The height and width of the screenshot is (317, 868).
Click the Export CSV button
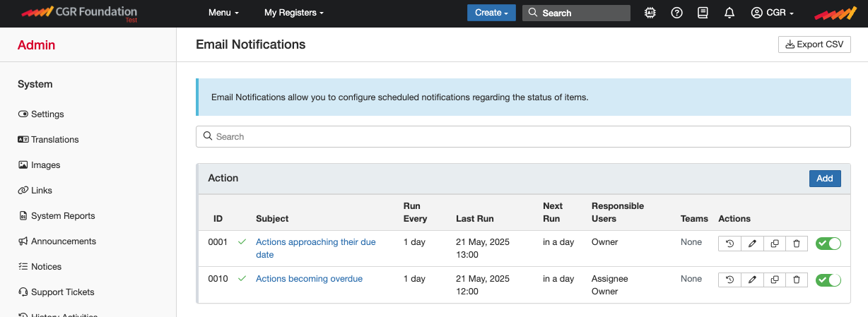click(814, 44)
